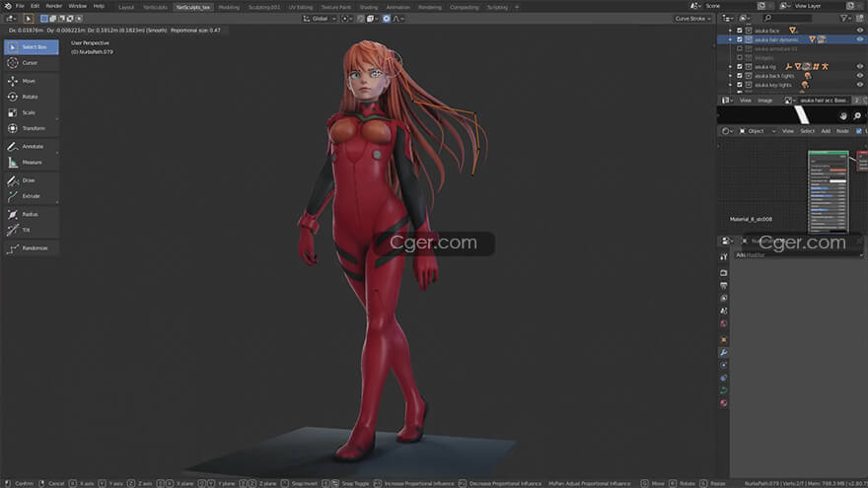This screenshot has width=868, height=488.
Task: Open Render properties tab
Action: coord(724,273)
